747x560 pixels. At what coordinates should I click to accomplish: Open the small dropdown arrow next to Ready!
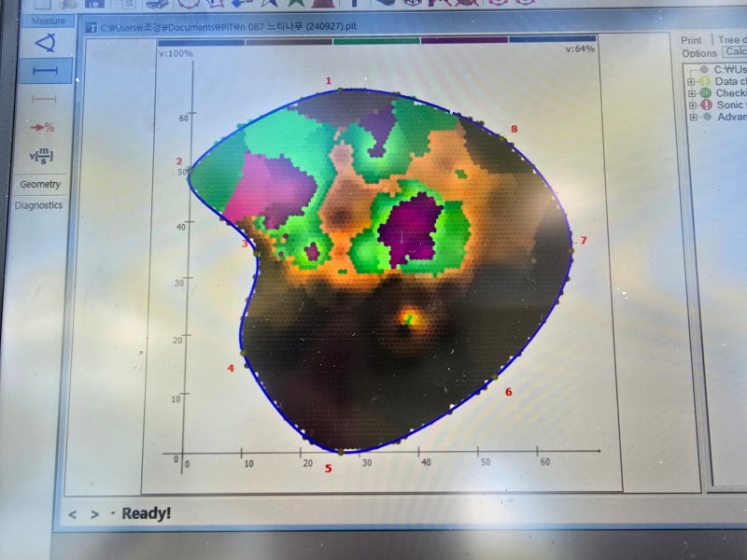[113, 512]
